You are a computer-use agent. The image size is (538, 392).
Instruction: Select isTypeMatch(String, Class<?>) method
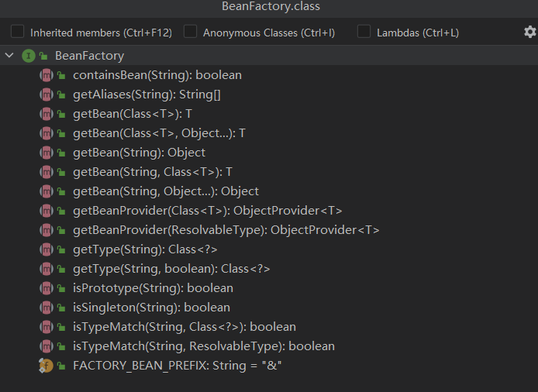coord(185,327)
